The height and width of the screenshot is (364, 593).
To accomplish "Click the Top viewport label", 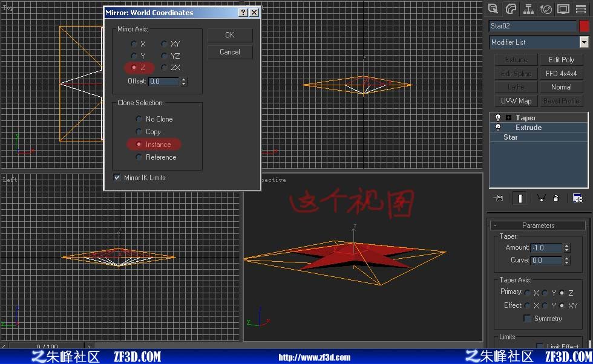I will tap(8, 7).
